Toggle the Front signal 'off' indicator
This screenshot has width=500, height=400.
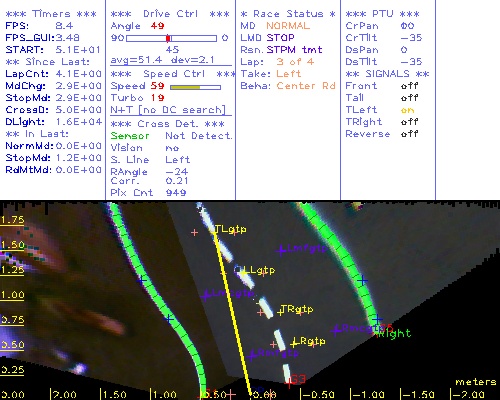click(409, 86)
